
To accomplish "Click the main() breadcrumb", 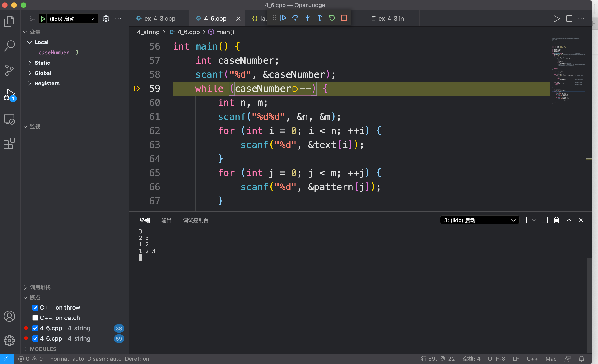I will point(225,32).
